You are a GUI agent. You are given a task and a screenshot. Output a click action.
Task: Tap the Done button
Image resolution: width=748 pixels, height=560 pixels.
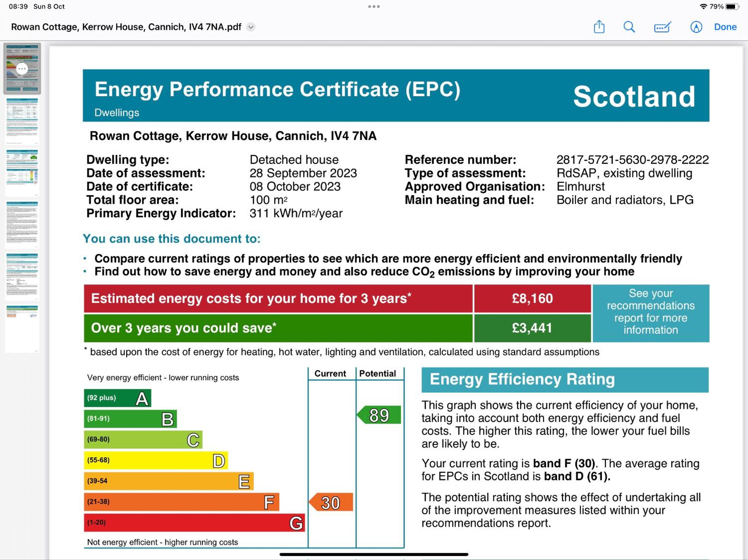(725, 27)
